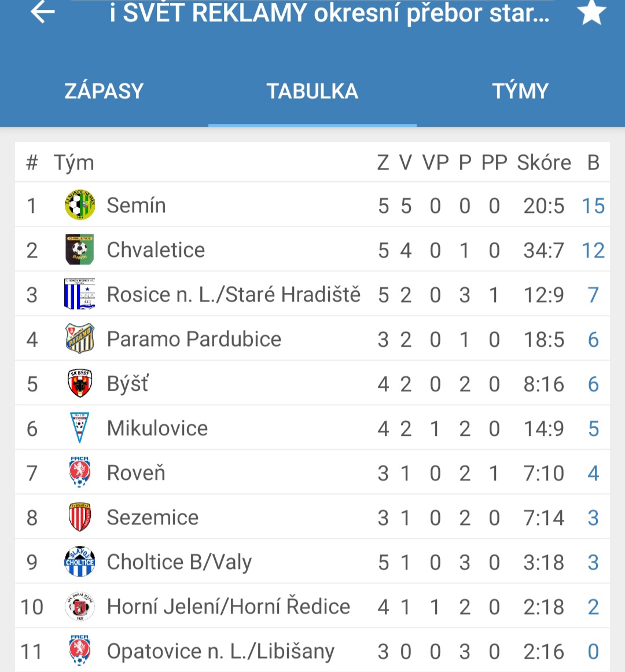625x672 pixels.
Task: Toggle the favorite star icon
Action: pos(591,12)
